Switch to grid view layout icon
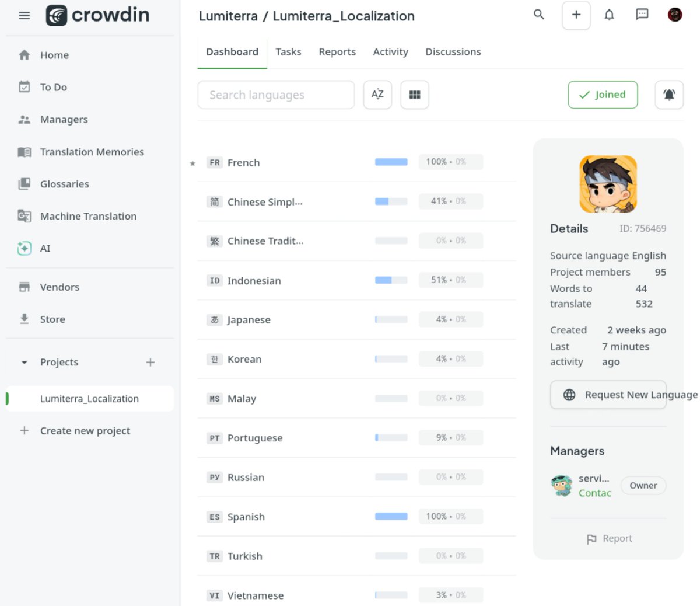The image size is (700, 606). point(415,95)
